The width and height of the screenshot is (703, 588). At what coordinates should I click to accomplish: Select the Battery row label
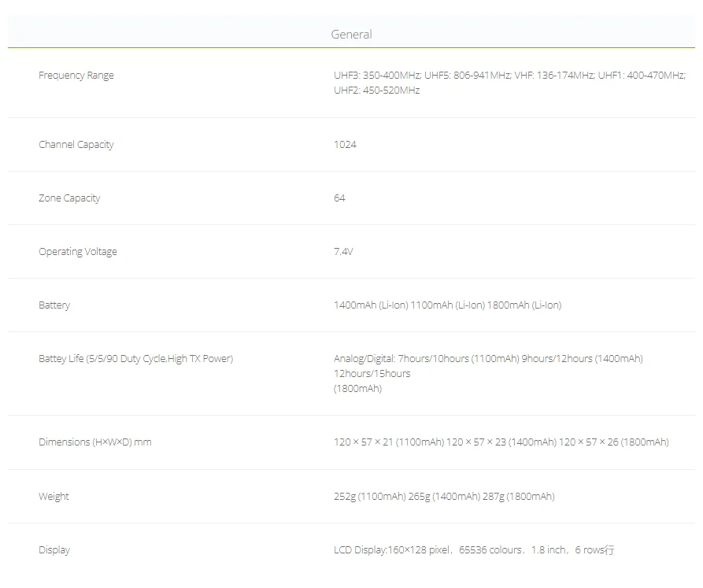point(54,305)
